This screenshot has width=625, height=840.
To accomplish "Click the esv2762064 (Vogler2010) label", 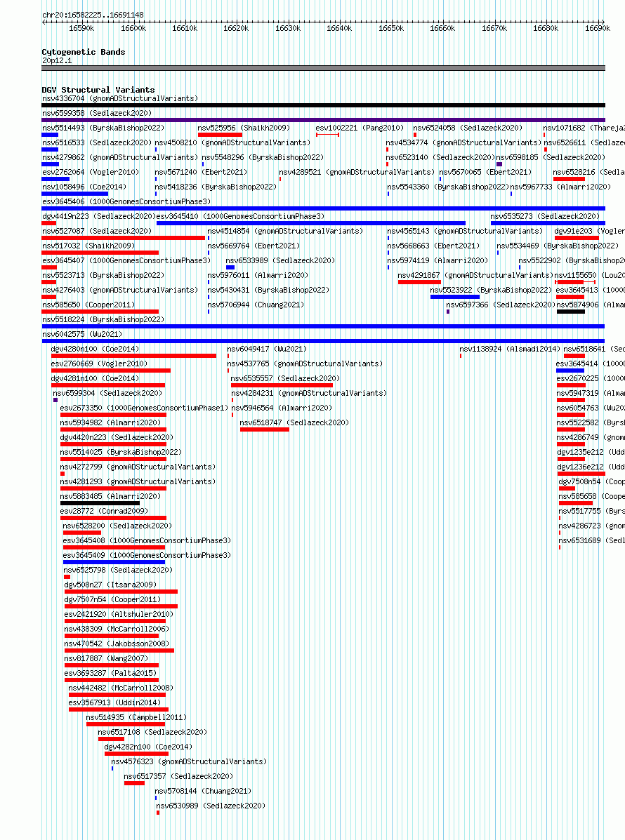I will (x=91, y=172).
